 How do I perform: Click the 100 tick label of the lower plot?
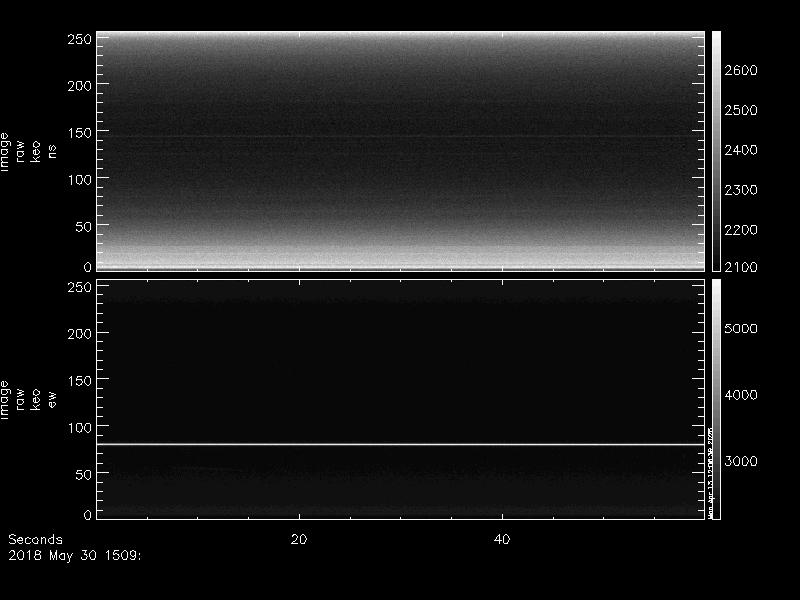(80, 427)
